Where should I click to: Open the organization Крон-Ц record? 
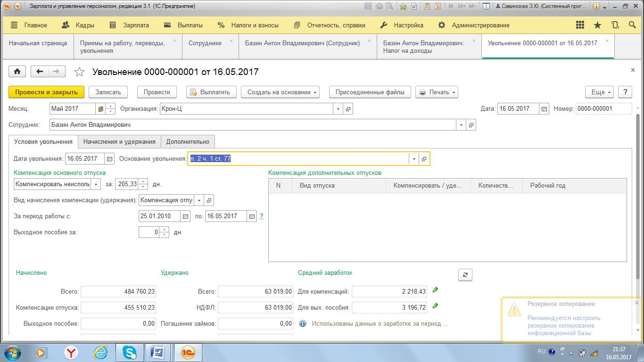coord(348,109)
